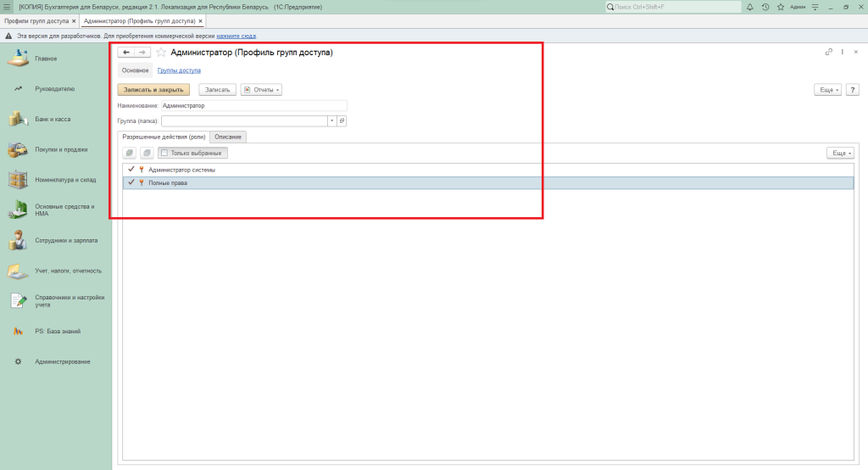Open favorites star in top bar
Screen dimensions: 868x470
tap(779, 7)
